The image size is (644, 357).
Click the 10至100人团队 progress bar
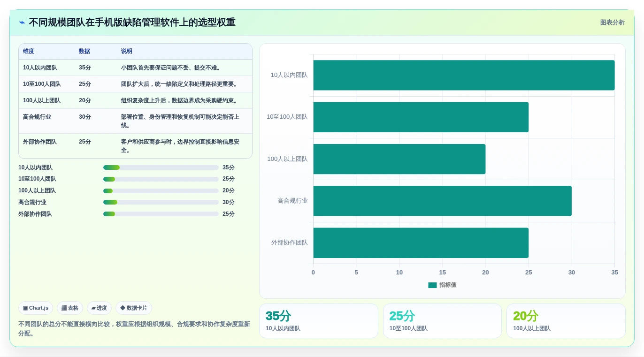tap(161, 179)
